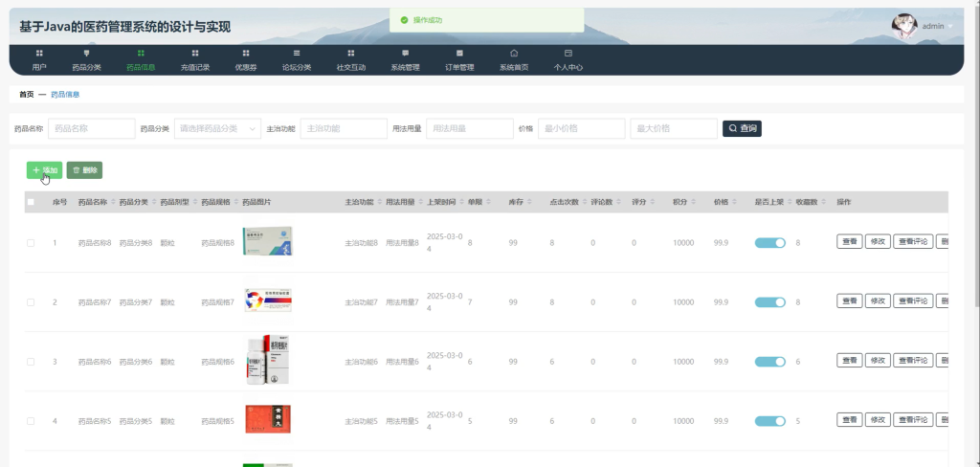Sort table by 主治功能 column arrows
This screenshot has width=980, height=467.
[x=379, y=202]
